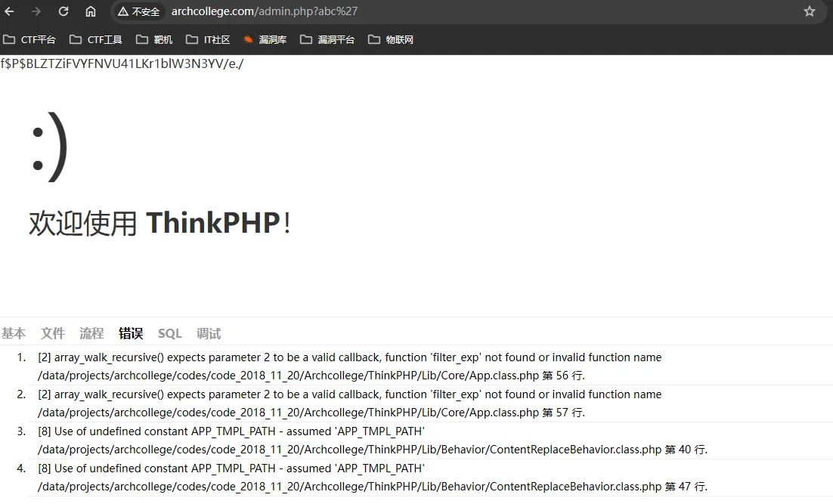Switch to the 基本 trace tab

point(14,333)
